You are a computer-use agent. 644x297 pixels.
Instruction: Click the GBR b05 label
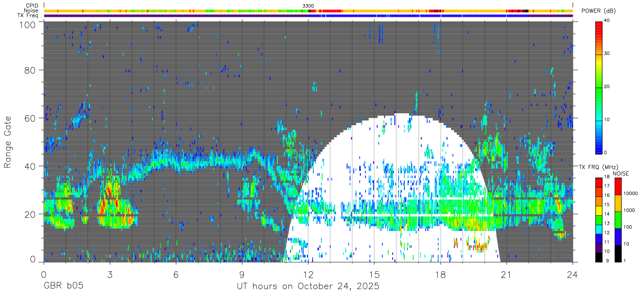63,286
